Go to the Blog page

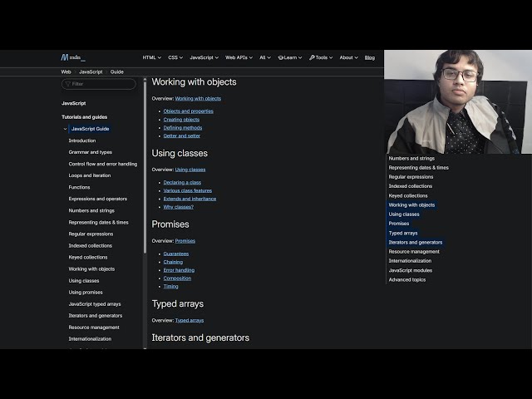369,57
